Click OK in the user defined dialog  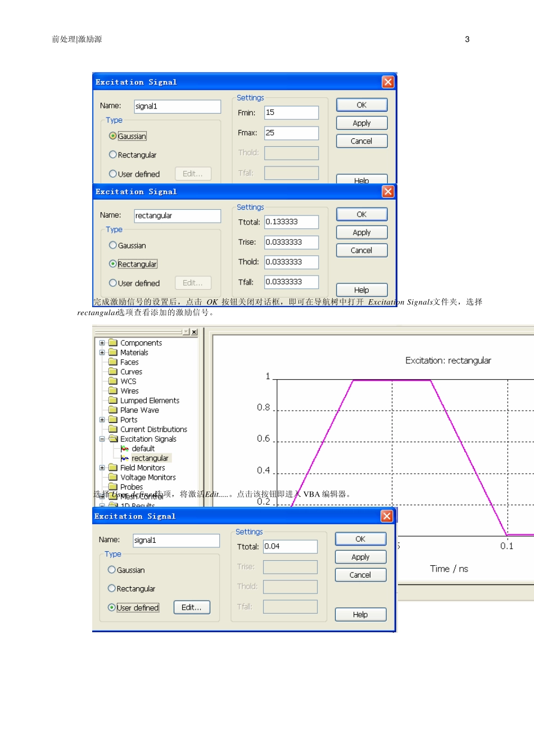pyautogui.click(x=360, y=539)
